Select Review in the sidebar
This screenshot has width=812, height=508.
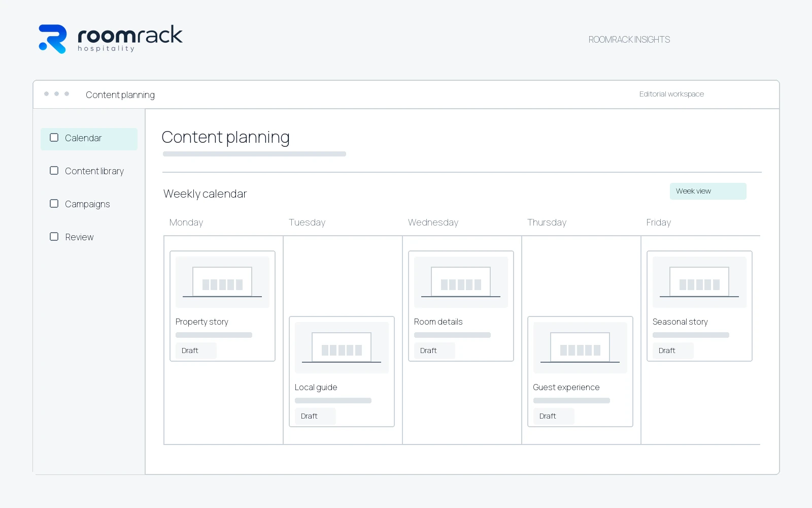coord(89,237)
